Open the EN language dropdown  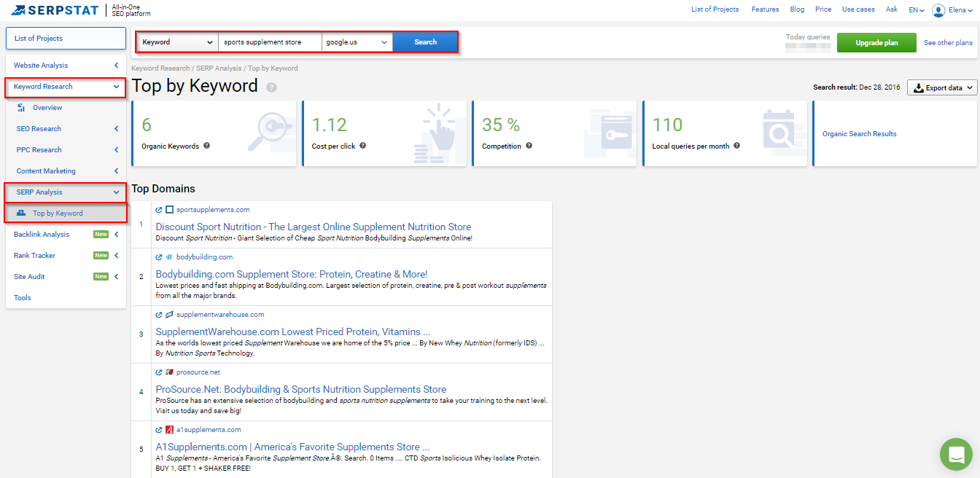(x=917, y=10)
